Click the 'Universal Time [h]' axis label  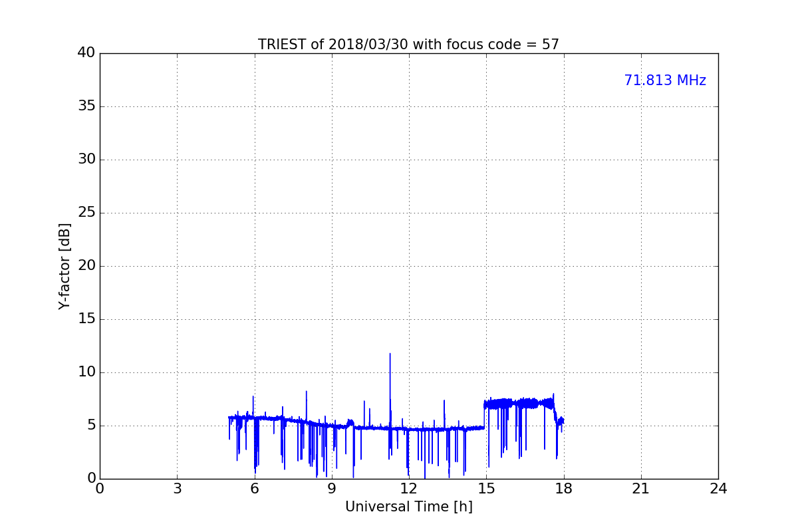pos(408,507)
